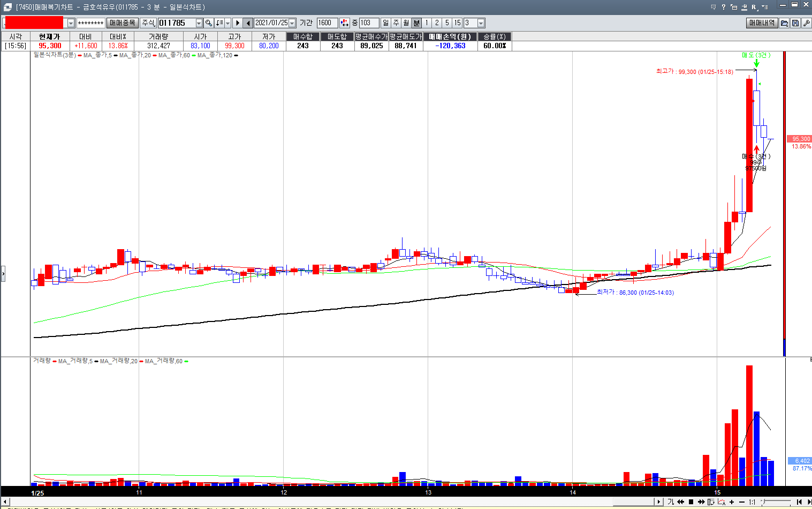
Task: Click the save diskette icon in toolbar
Action: (x=795, y=23)
